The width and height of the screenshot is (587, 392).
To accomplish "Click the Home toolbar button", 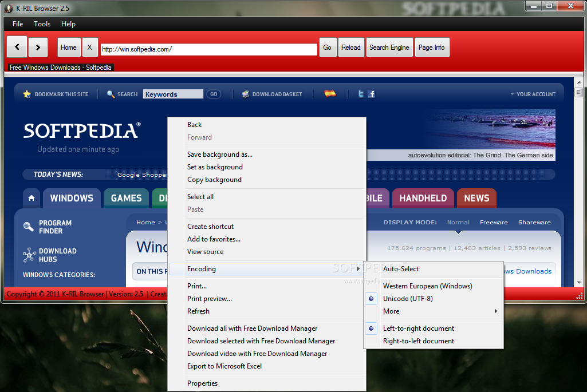I will pos(69,47).
